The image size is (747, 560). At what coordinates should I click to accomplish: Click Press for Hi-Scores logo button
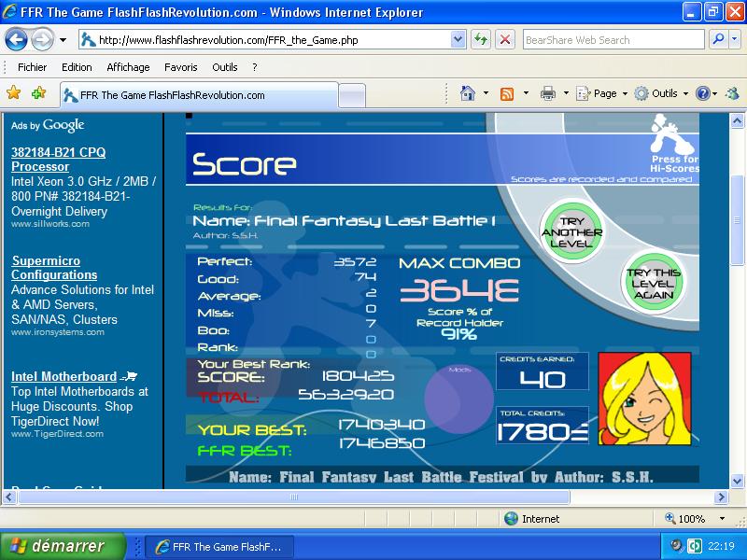tap(674, 143)
